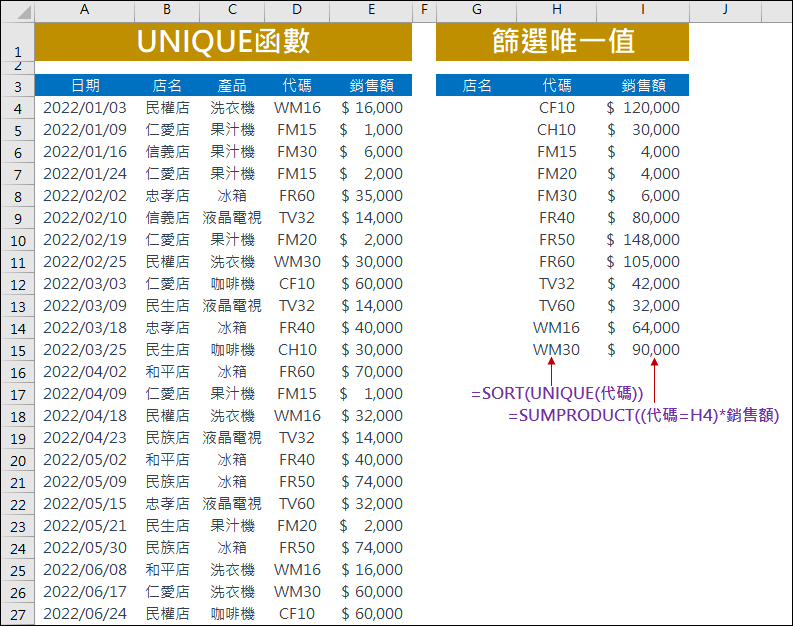
Task: Select date cell 2022/02/10
Action: 85,218
